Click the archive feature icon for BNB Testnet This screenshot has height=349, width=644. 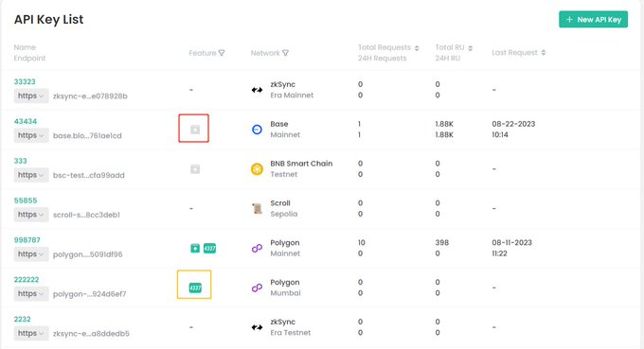pyautogui.click(x=195, y=169)
